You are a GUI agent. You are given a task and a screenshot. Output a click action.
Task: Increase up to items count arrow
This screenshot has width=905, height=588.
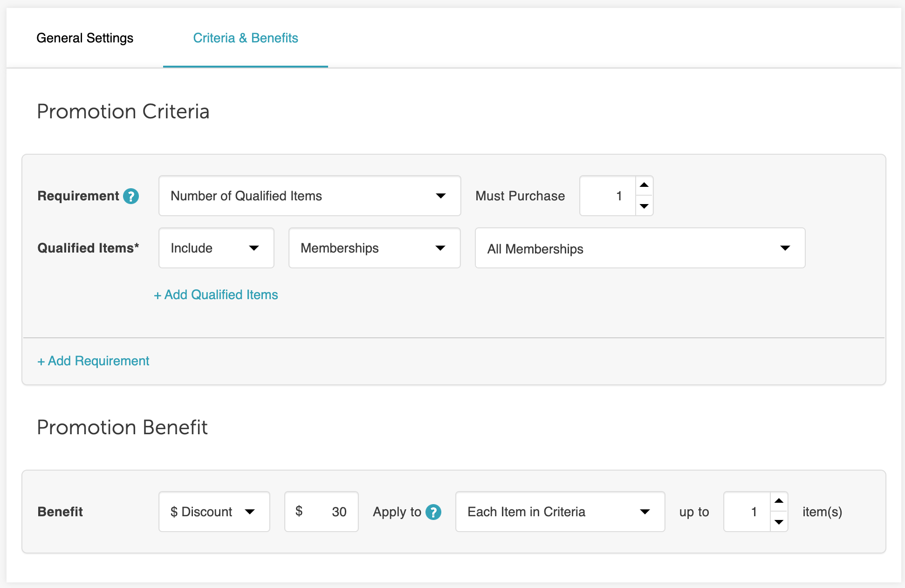click(779, 501)
